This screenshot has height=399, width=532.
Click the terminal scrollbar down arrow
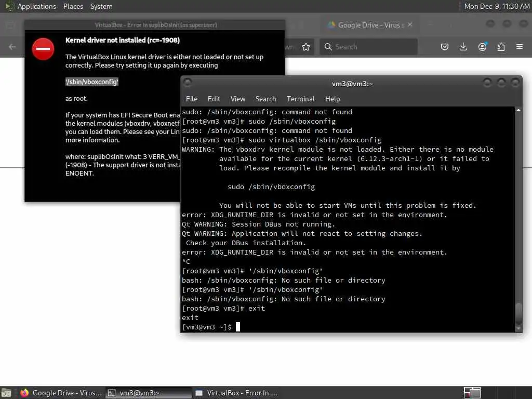tap(518, 328)
